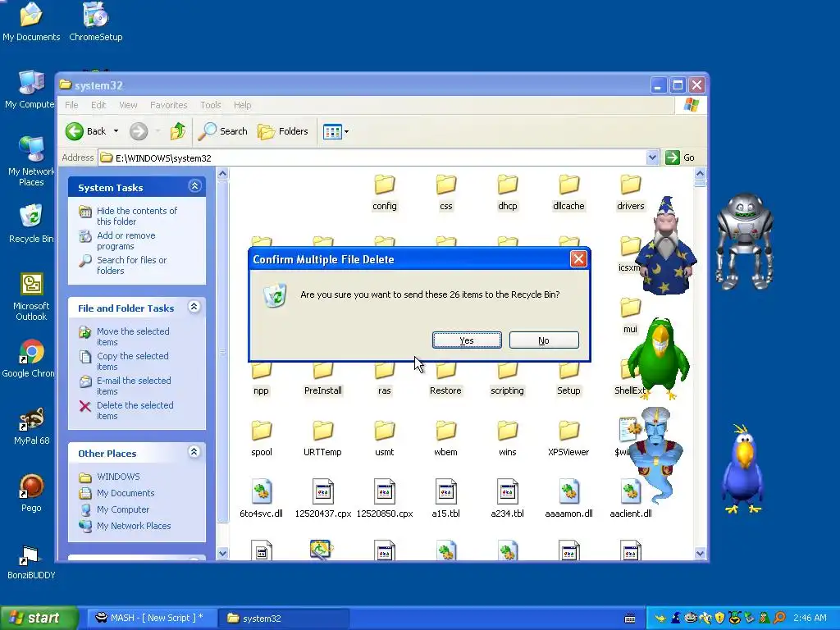Select the URTTemp folder icon
The width and height of the screenshot is (840, 630).
(x=323, y=431)
